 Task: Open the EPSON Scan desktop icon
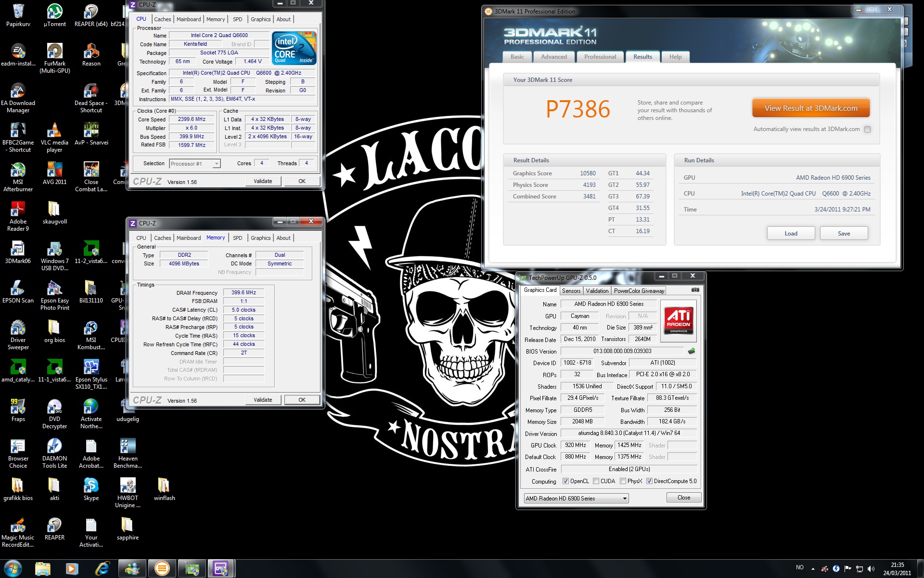click(x=18, y=292)
